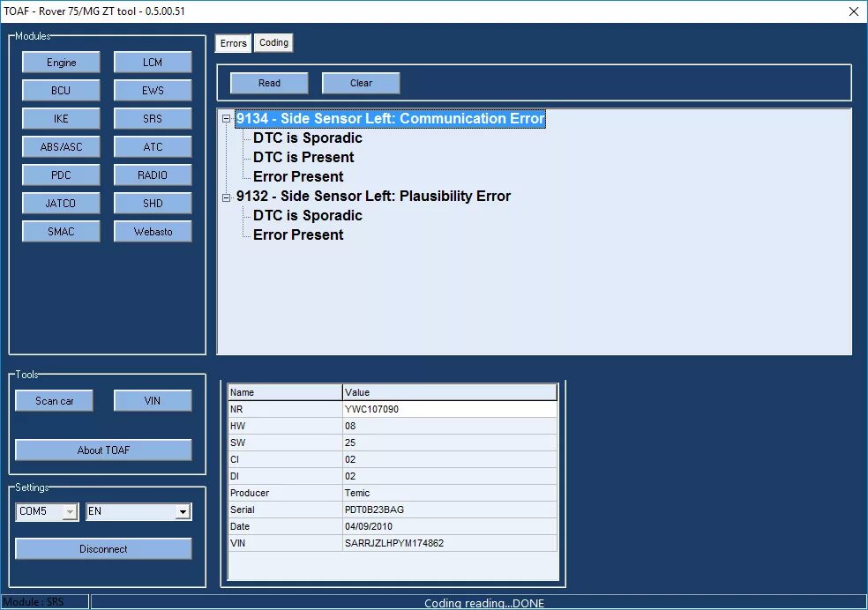Select the CI row value 02
Viewport: 868px width, 610px height.
450,459
